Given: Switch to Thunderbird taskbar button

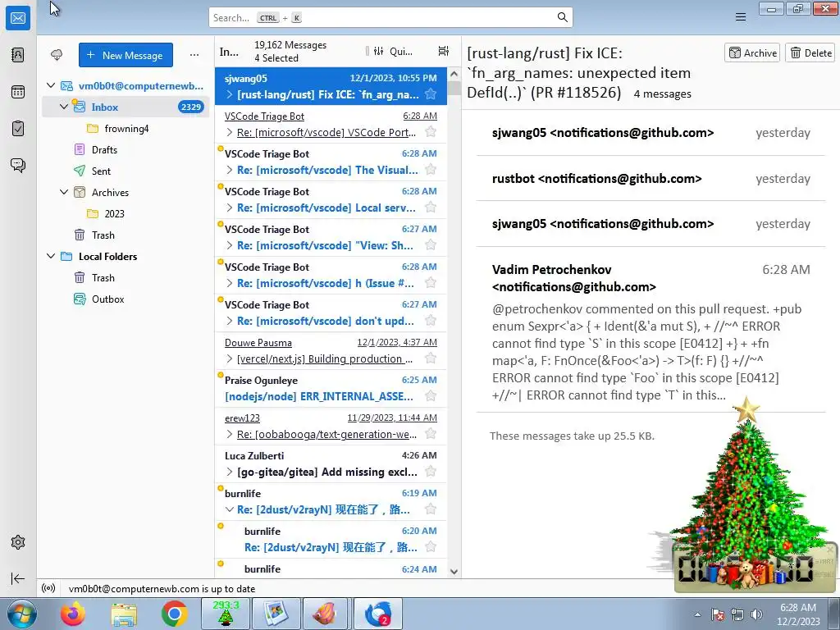Looking at the screenshot, I should (x=377, y=614).
